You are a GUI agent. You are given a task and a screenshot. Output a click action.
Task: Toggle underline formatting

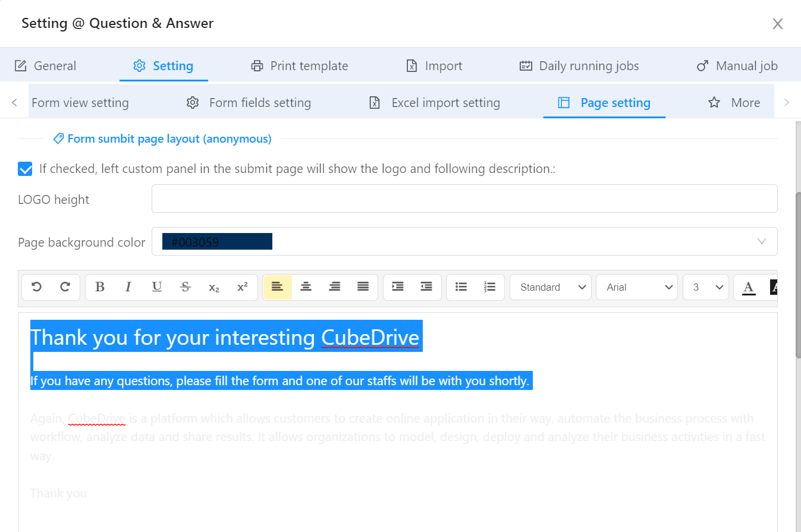[x=157, y=287]
